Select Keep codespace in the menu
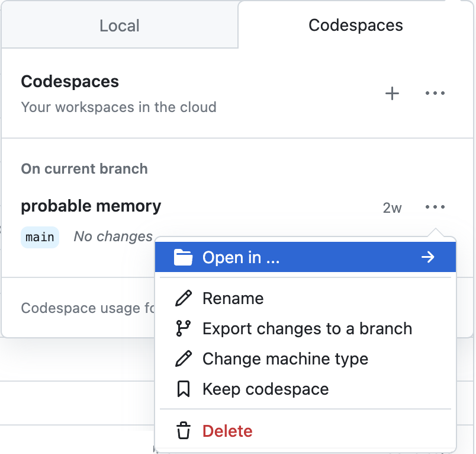Image resolution: width=476 pixels, height=454 pixels. coord(265,389)
